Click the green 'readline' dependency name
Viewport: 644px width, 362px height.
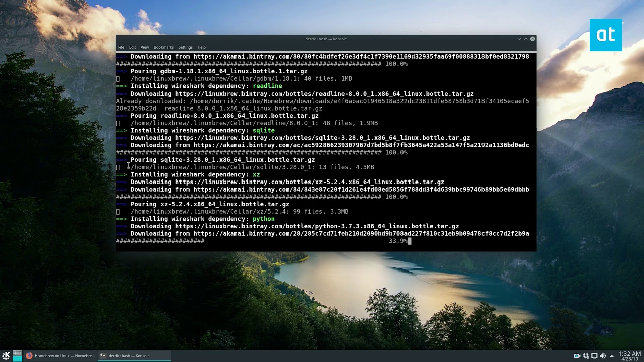[267, 86]
